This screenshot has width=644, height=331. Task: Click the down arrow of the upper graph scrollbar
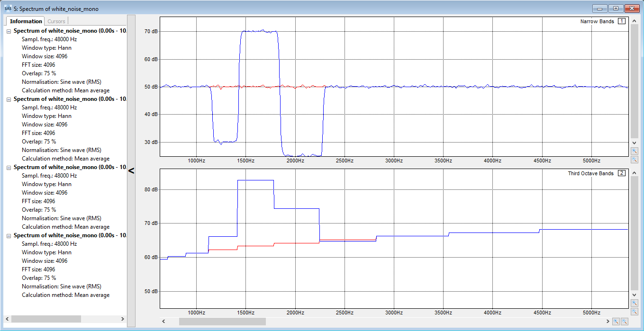click(x=634, y=142)
